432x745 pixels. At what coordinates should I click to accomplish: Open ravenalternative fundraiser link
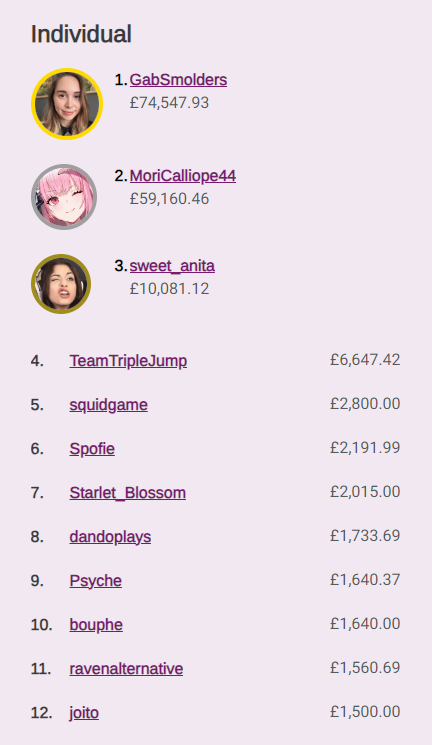126,669
